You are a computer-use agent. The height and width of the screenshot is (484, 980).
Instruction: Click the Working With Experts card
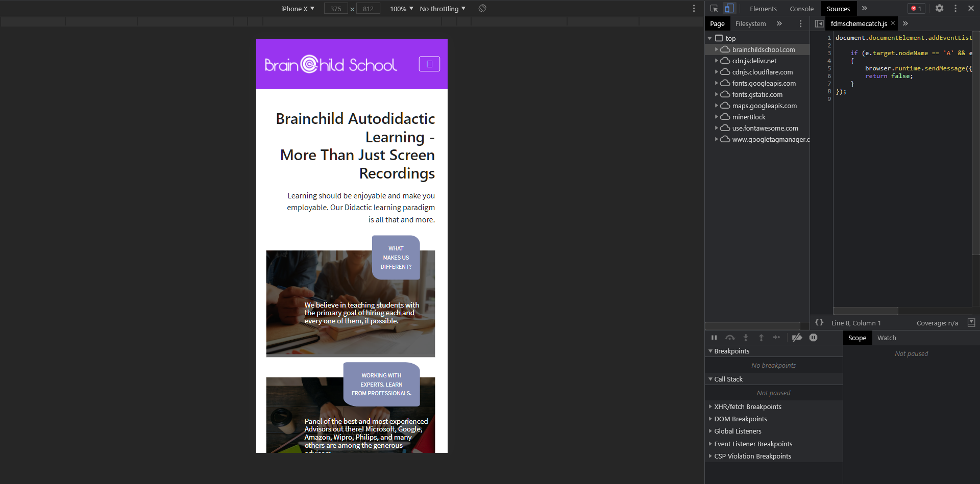351,408
